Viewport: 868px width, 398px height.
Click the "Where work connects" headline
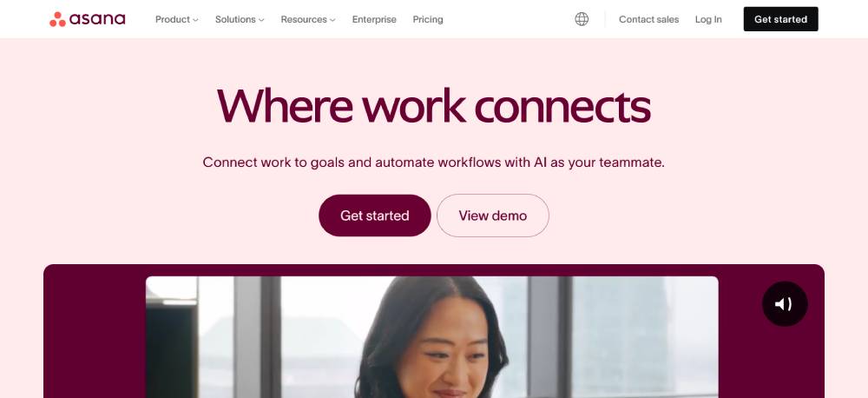click(x=433, y=106)
